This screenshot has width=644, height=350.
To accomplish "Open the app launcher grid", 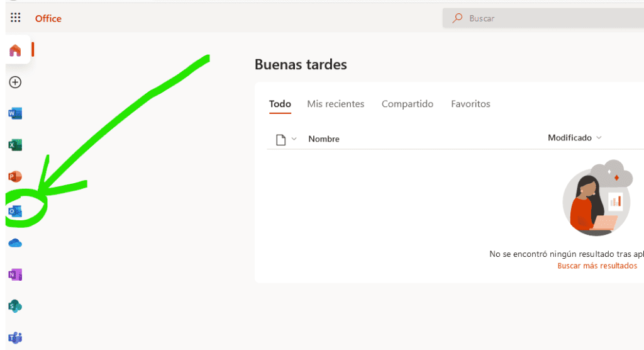I will (x=16, y=17).
